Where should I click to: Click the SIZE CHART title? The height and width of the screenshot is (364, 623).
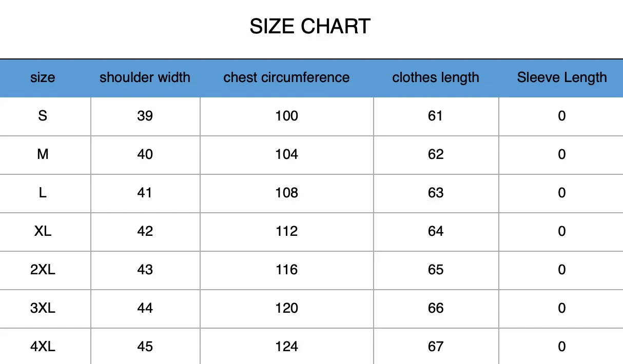click(x=310, y=26)
